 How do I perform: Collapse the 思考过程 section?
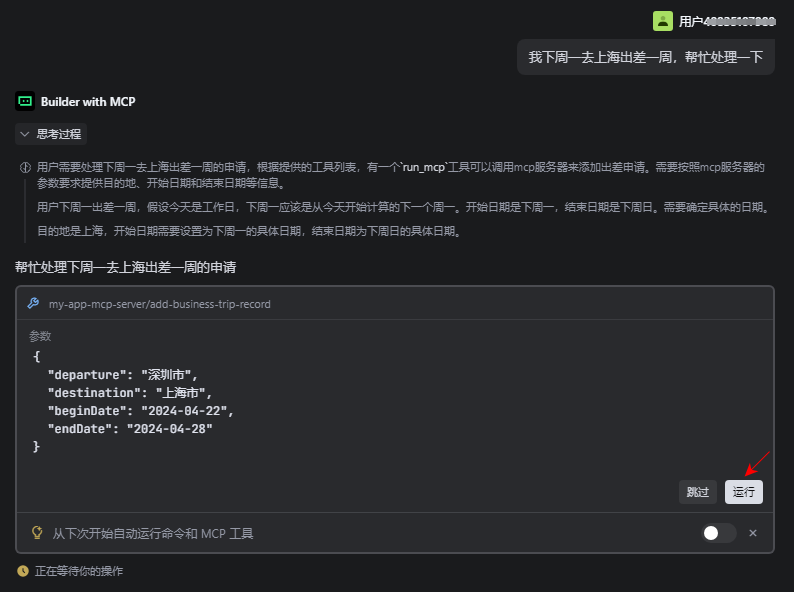pyautogui.click(x=51, y=134)
